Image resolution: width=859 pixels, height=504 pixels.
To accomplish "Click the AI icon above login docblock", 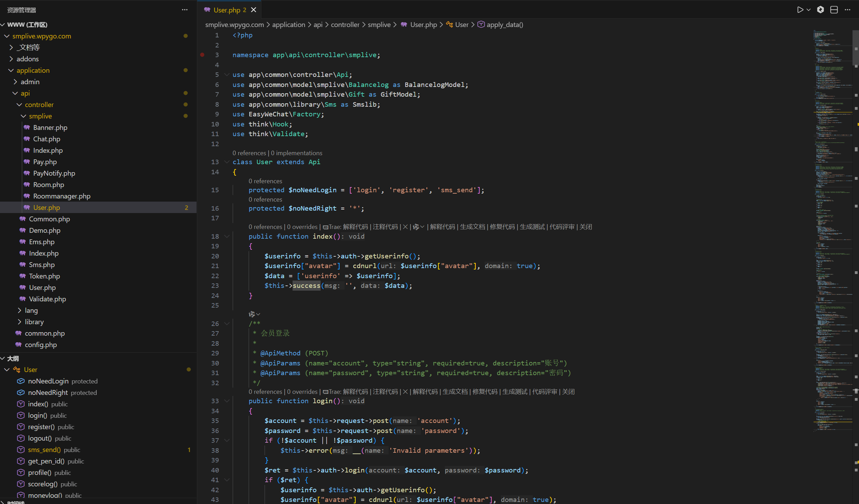I will pos(252,314).
